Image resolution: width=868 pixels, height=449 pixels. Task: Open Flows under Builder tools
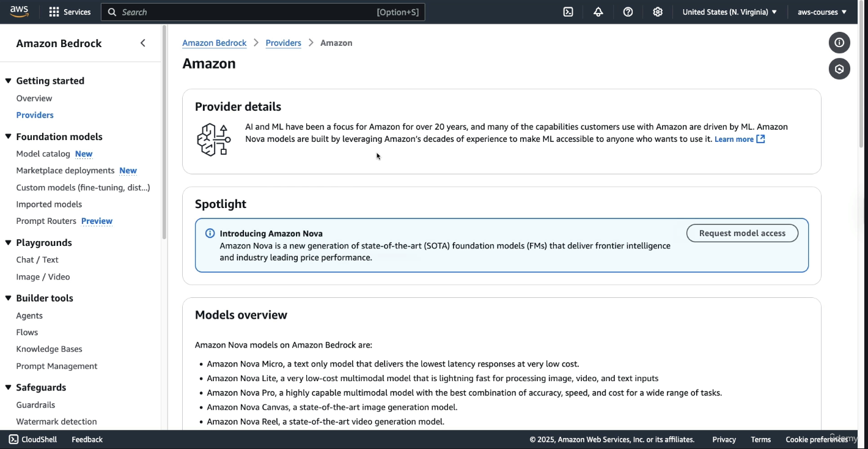27,332
